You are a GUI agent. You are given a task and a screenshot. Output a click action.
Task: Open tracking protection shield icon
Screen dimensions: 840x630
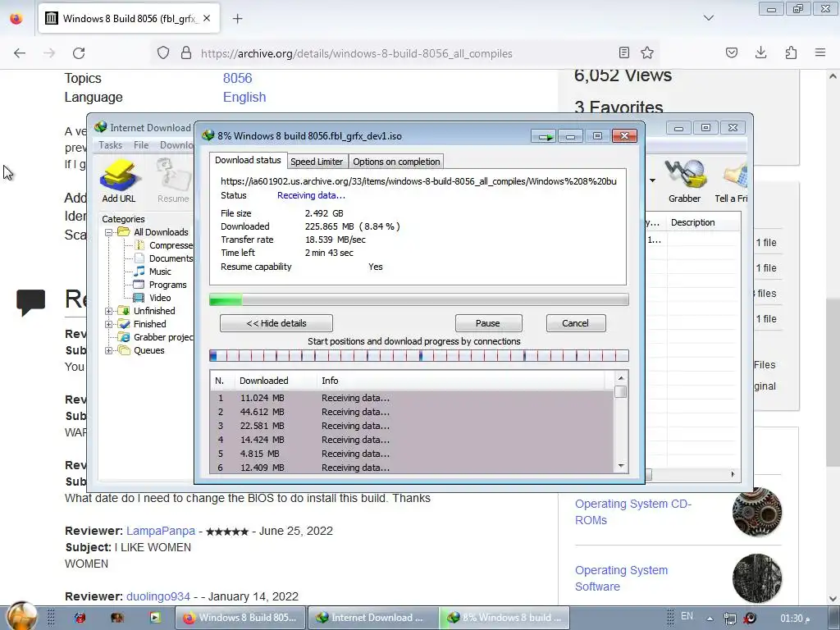coord(163,53)
